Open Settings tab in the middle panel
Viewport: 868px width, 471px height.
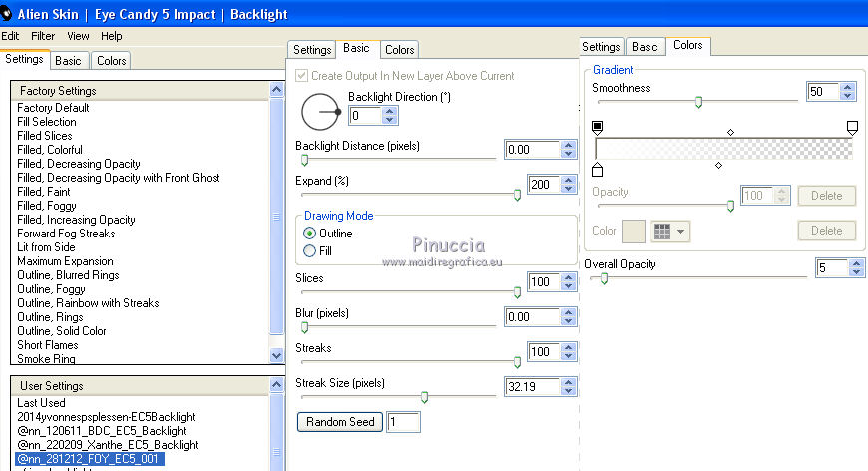tap(312, 50)
